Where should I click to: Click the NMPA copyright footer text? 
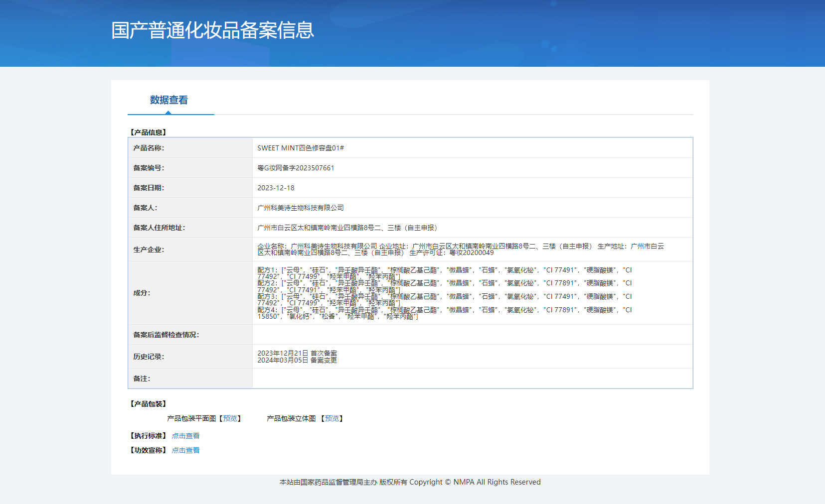pyautogui.click(x=410, y=482)
